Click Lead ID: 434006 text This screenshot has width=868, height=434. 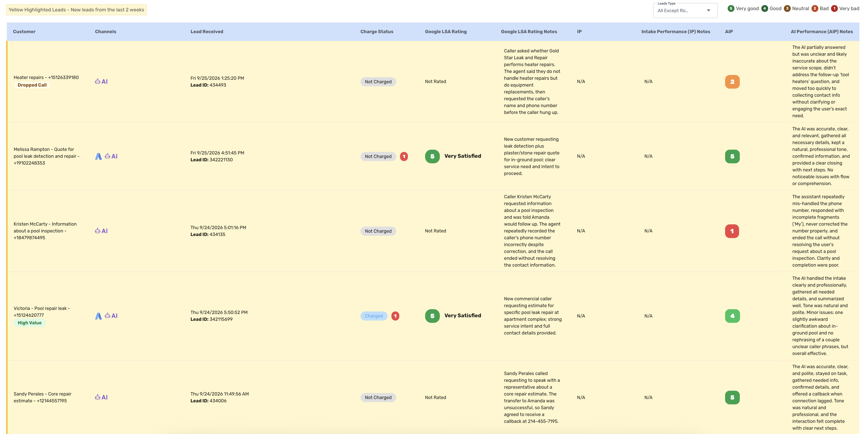pyautogui.click(x=208, y=401)
